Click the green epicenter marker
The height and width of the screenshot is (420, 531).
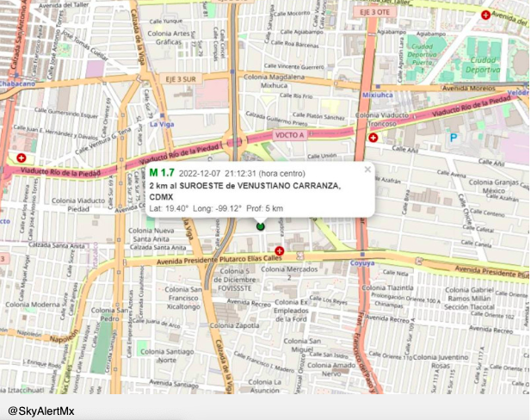(261, 225)
